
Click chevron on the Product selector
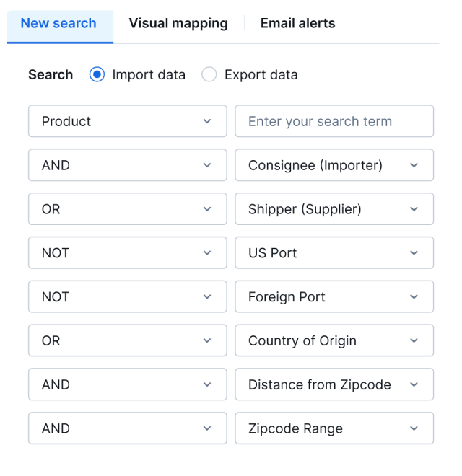tap(207, 121)
